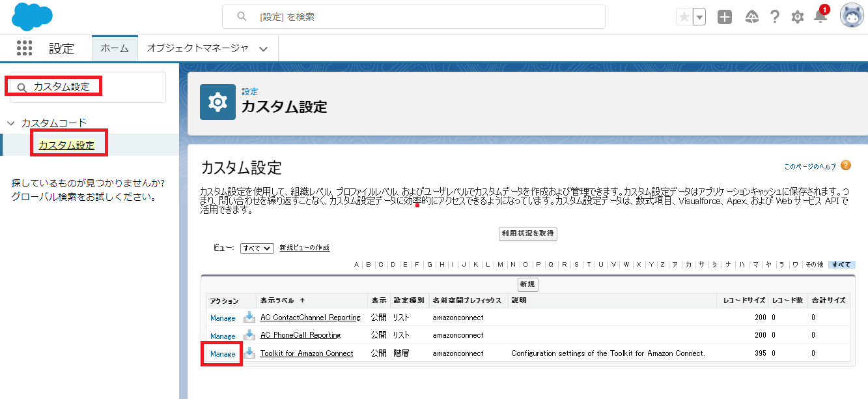The image size is (868, 399).
Task: Open the App Launcher dots grid
Action: tap(24, 48)
